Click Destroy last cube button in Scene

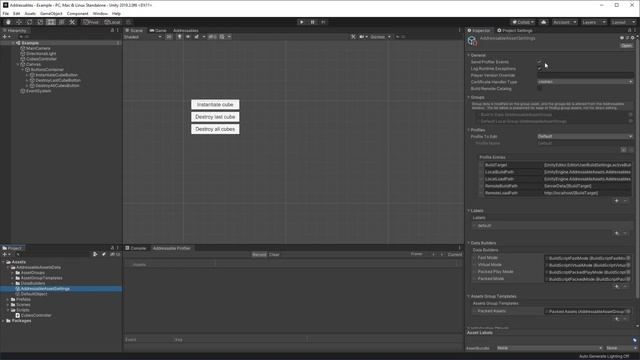point(215,117)
